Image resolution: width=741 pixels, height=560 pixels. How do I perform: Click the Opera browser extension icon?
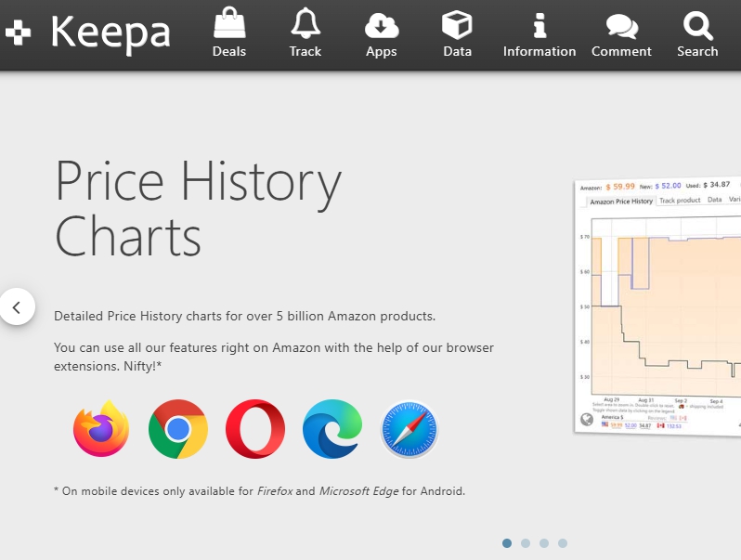(255, 429)
